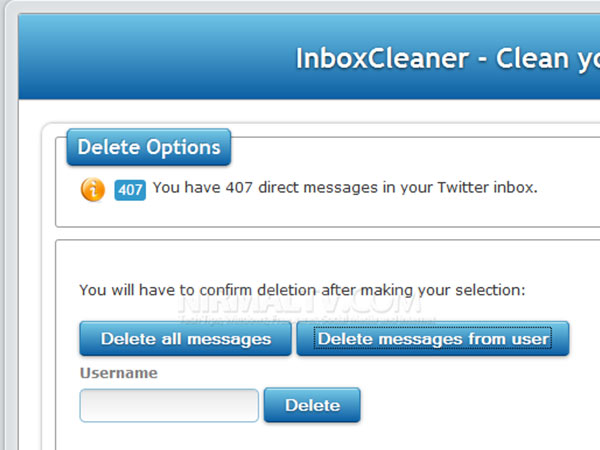Click the Username field label
The width and height of the screenshot is (600, 450).
pos(119,373)
